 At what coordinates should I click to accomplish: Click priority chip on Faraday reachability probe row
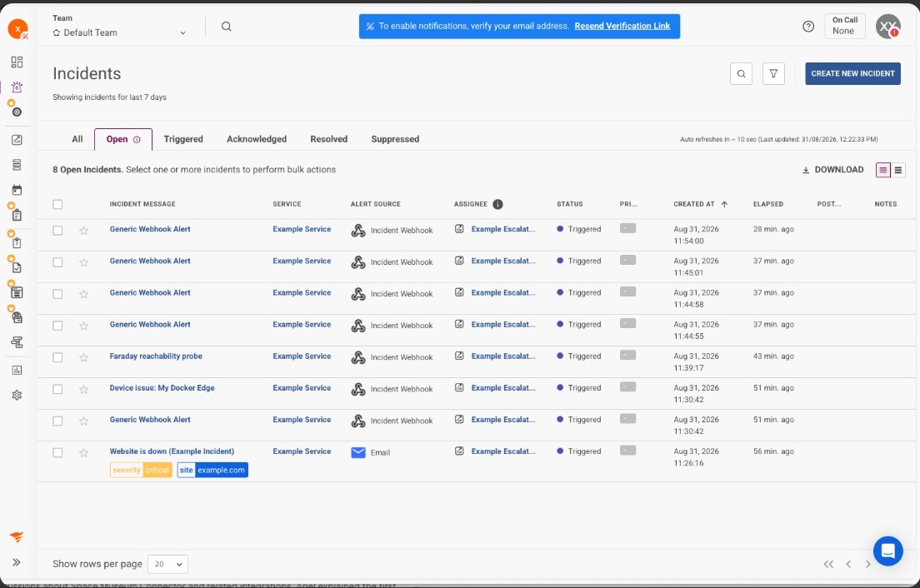[627, 356]
